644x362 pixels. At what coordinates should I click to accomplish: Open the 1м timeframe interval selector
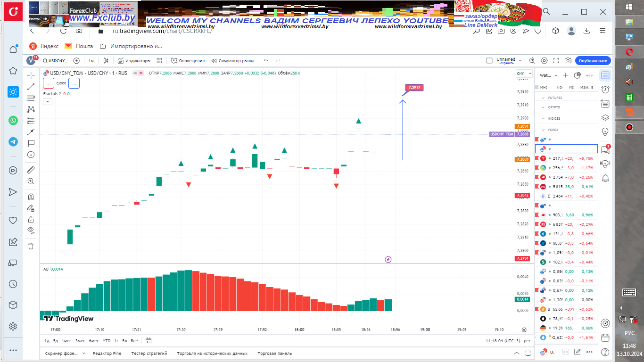point(91,61)
